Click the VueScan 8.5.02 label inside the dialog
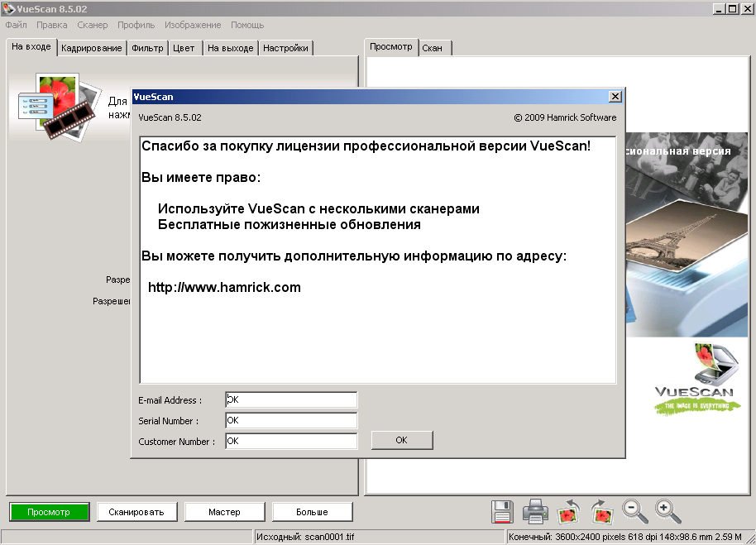 point(170,117)
